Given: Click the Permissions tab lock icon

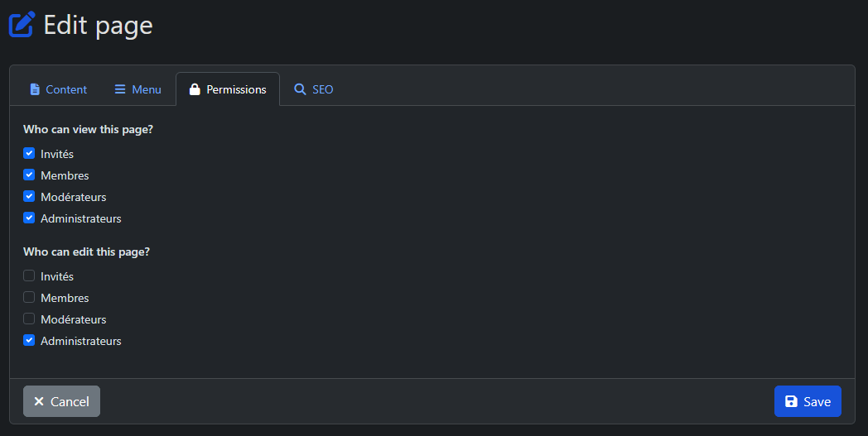Looking at the screenshot, I should point(195,89).
